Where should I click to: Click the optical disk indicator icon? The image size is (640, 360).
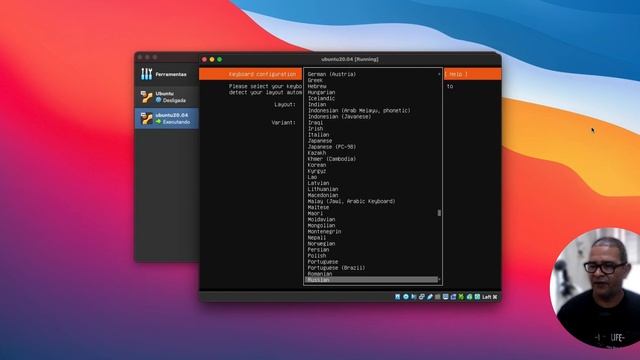(x=406, y=297)
